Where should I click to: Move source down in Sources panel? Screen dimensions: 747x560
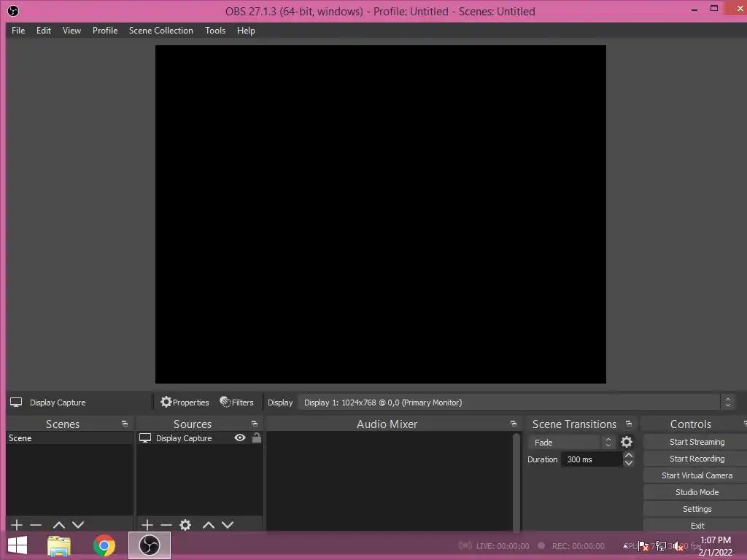point(228,525)
